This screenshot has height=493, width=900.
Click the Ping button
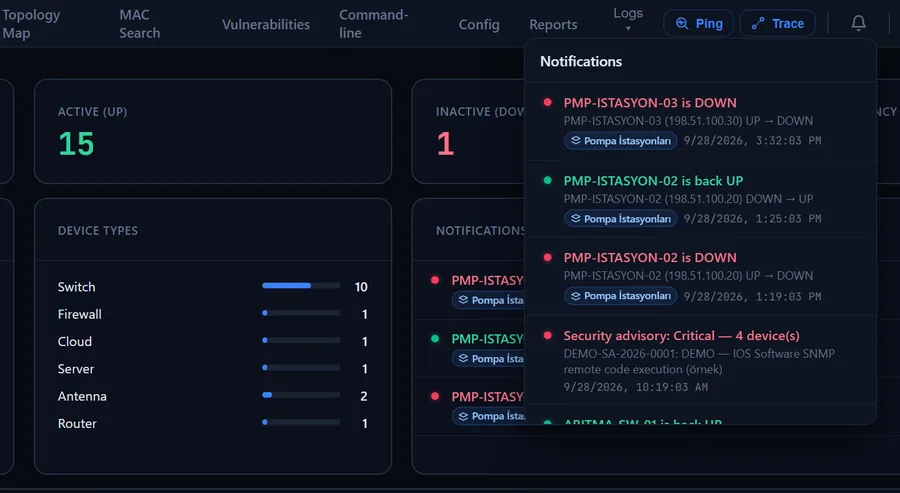click(x=699, y=24)
